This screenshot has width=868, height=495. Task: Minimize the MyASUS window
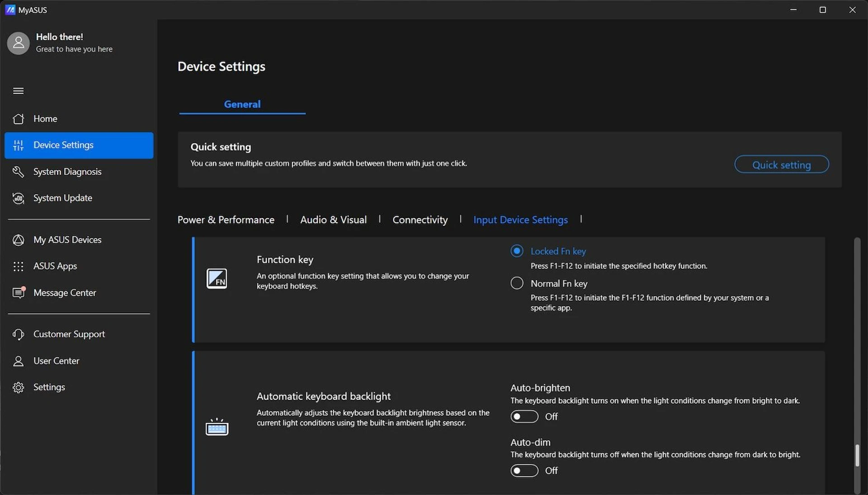coord(793,9)
